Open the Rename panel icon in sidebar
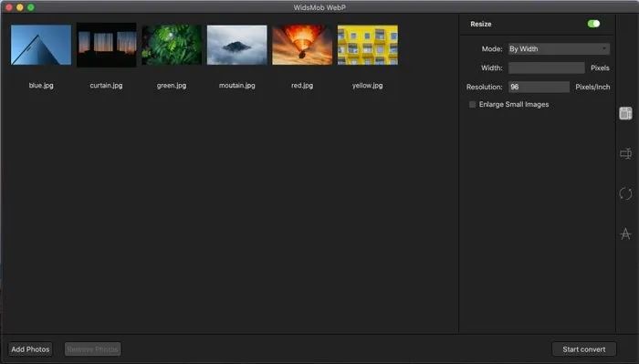 625,153
